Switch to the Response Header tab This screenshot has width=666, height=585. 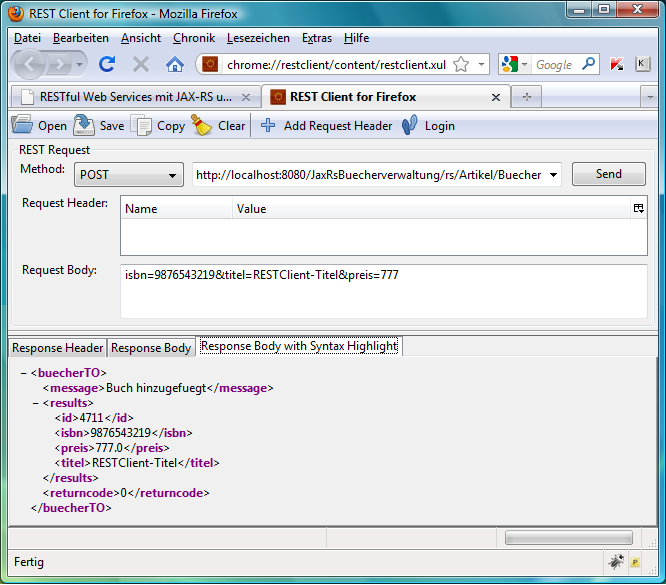pos(57,348)
